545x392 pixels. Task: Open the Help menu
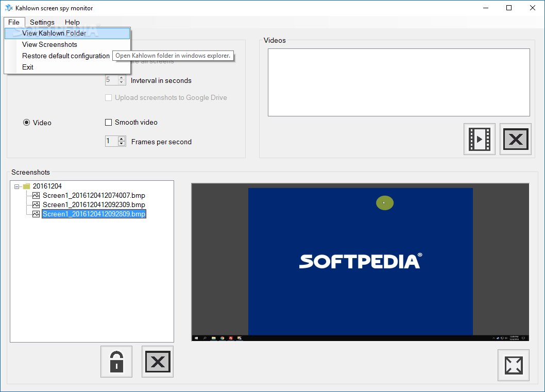pos(72,22)
